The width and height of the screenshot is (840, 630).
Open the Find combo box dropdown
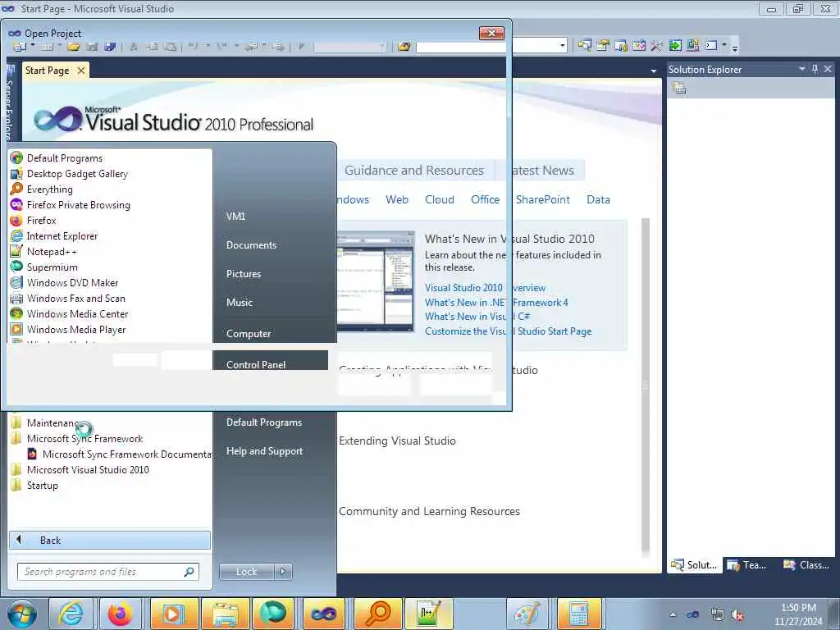point(563,46)
